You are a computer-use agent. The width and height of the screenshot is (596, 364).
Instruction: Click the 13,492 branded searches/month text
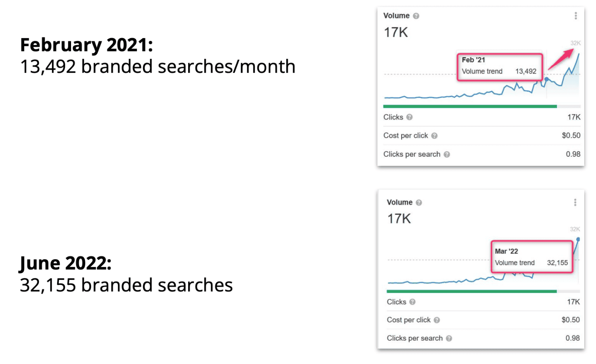point(158,67)
